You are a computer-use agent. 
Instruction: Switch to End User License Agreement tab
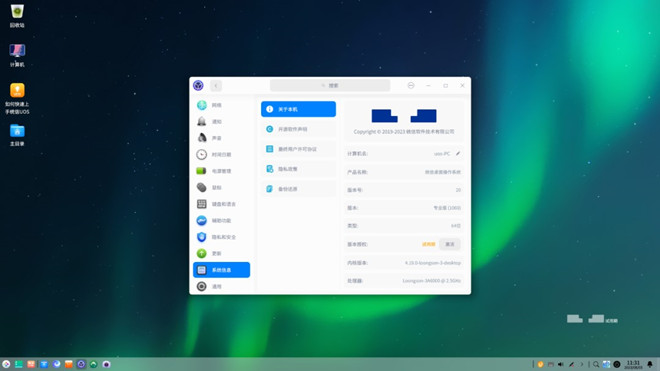(x=298, y=149)
